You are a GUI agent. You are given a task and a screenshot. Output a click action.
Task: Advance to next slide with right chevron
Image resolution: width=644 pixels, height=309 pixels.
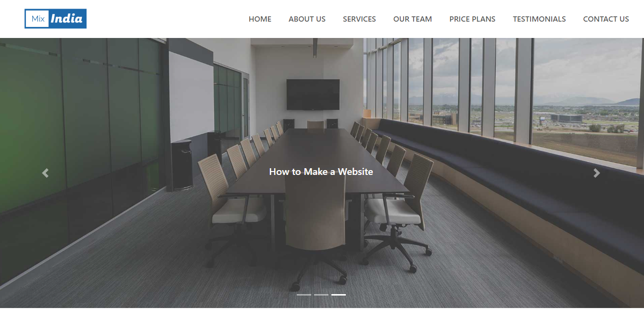click(x=597, y=173)
